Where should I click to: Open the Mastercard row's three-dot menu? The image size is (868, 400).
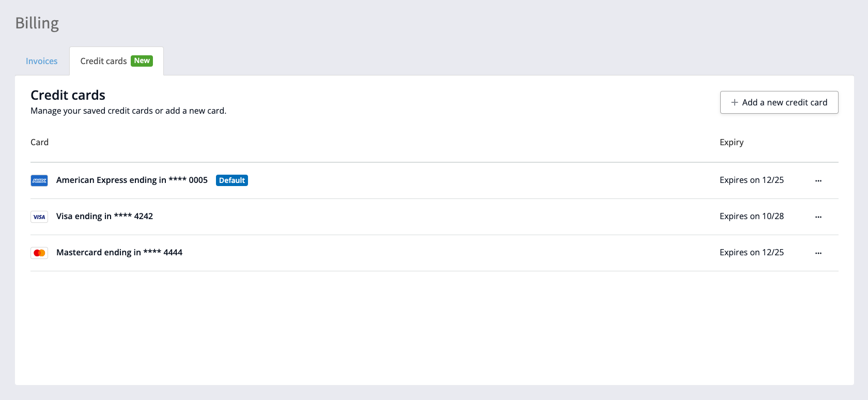click(x=818, y=253)
